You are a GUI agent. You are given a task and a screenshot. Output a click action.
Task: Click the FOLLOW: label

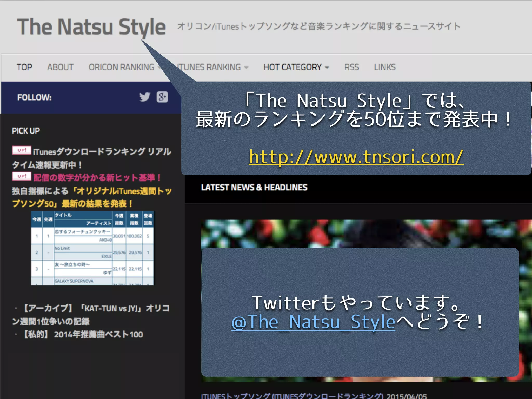(x=34, y=97)
